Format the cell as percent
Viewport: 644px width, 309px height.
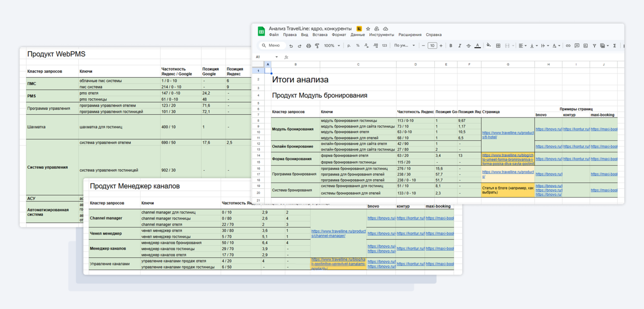(358, 46)
